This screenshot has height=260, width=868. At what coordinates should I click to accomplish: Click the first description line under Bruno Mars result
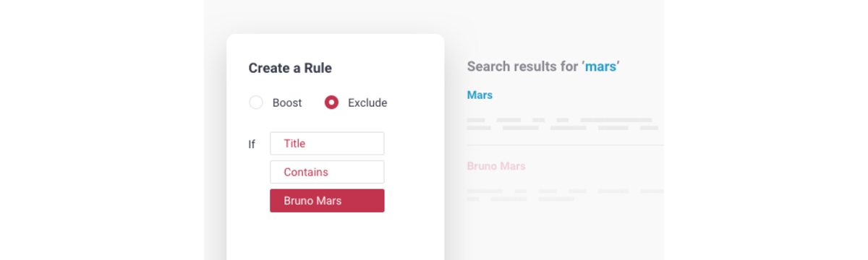click(566, 191)
